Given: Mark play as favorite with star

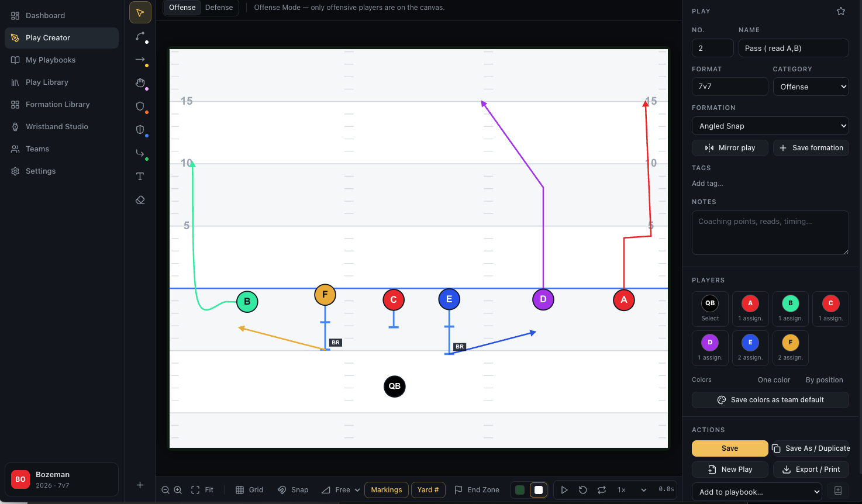Looking at the screenshot, I should [x=841, y=11].
